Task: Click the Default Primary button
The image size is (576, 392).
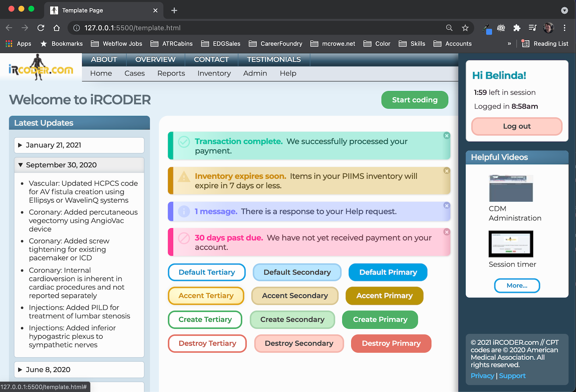Action: [388, 272]
